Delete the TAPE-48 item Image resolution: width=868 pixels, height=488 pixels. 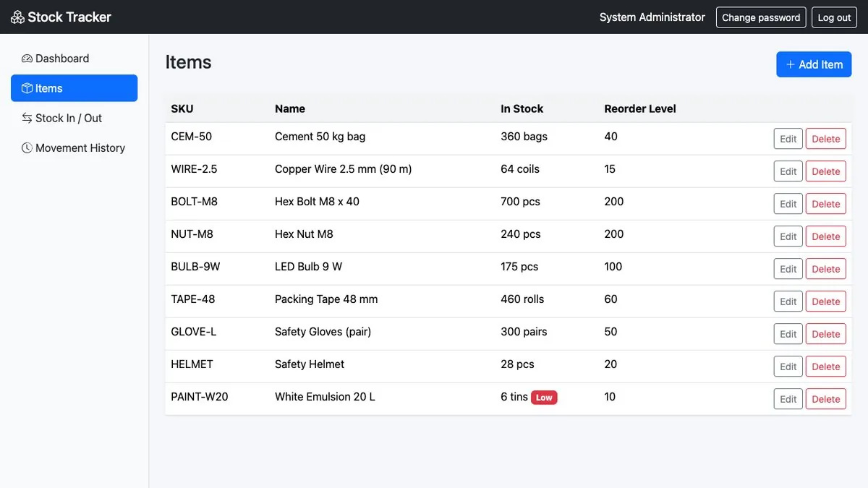tap(826, 301)
